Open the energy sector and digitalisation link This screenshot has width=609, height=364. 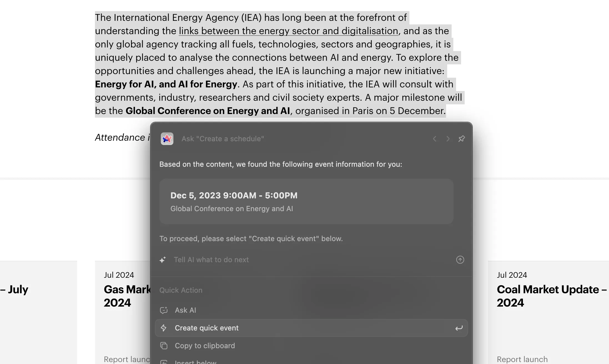click(288, 31)
